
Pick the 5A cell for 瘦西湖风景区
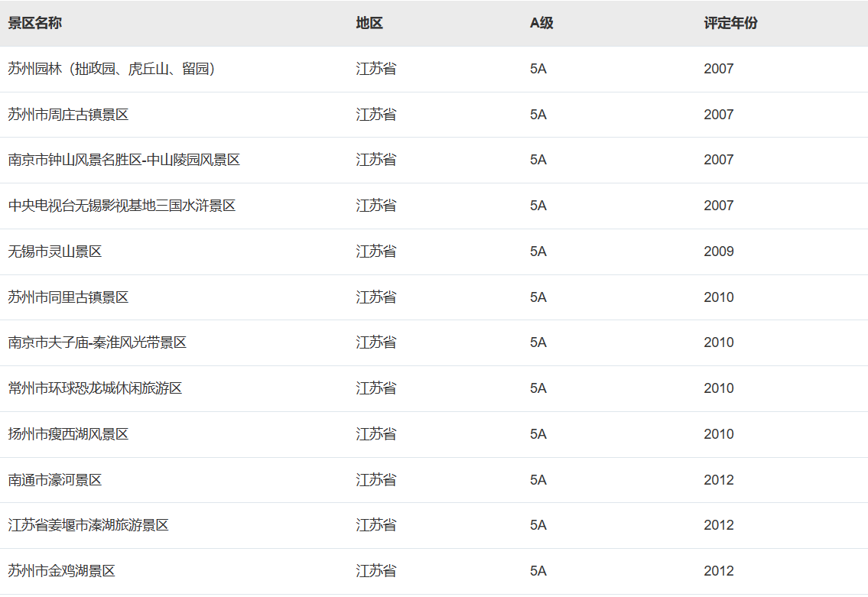click(538, 434)
